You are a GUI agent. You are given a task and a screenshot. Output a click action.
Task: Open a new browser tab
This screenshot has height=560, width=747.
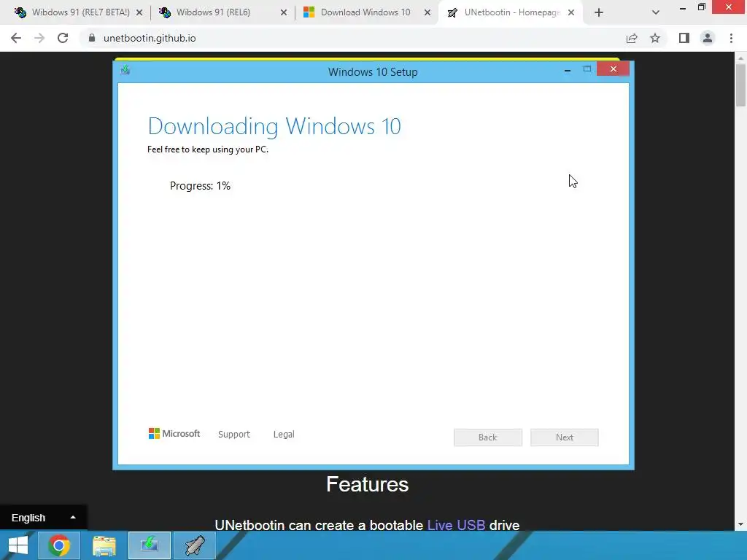(599, 13)
